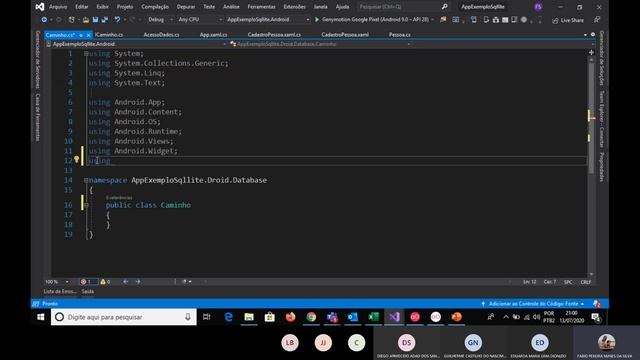Click the feedback icon next to Live Share
640x360 pixels.
(x=597, y=20)
